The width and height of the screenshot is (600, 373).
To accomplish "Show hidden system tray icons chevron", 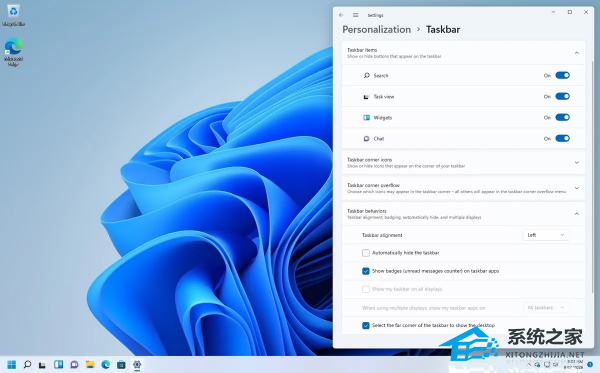I will coord(528,365).
